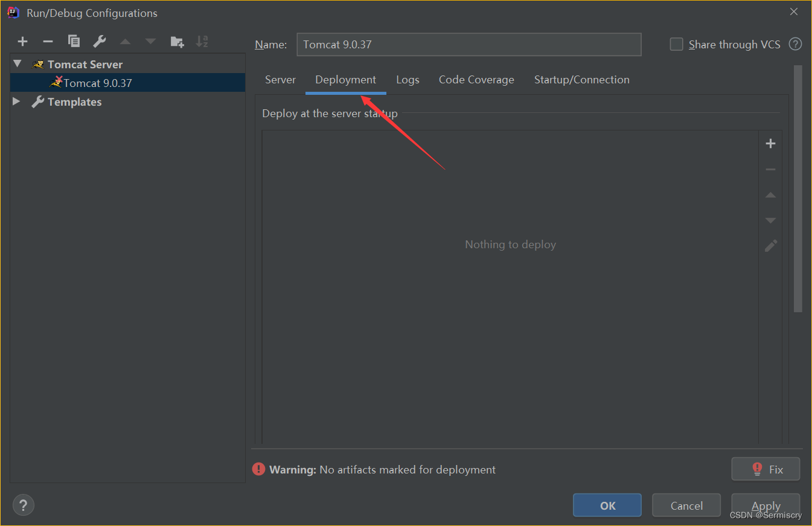Open help for Share through VCS
Viewport: 812px width, 526px height.
(x=796, y=44)
